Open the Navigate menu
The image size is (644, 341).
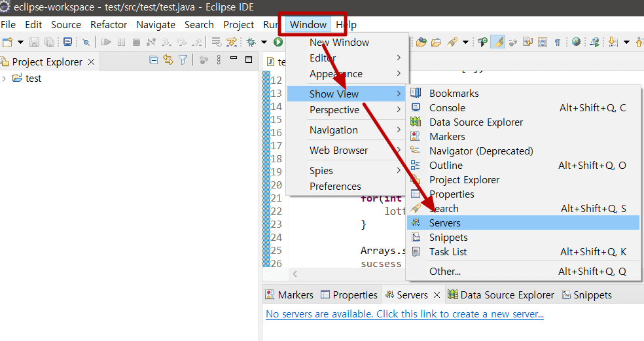coord(156,25)
